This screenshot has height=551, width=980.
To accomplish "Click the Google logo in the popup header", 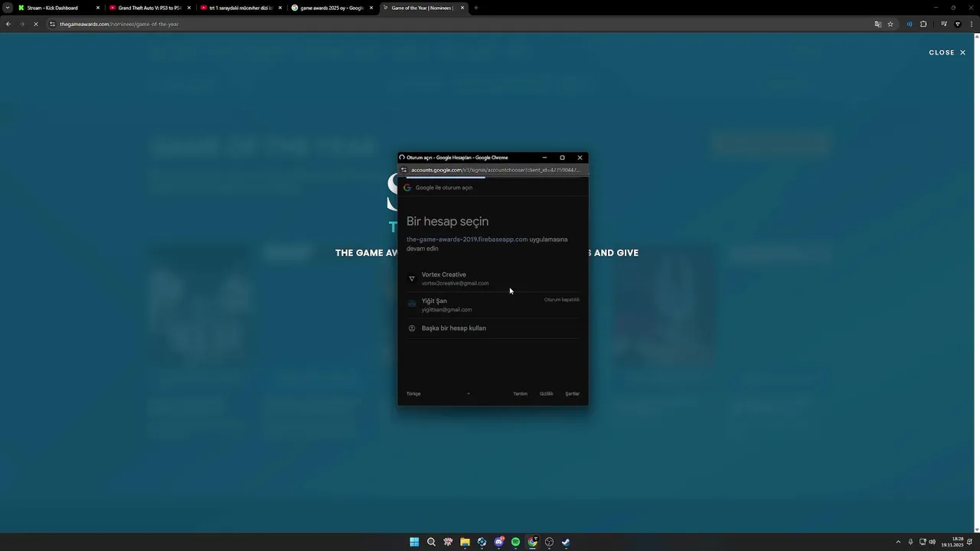I will coord(407,187).
